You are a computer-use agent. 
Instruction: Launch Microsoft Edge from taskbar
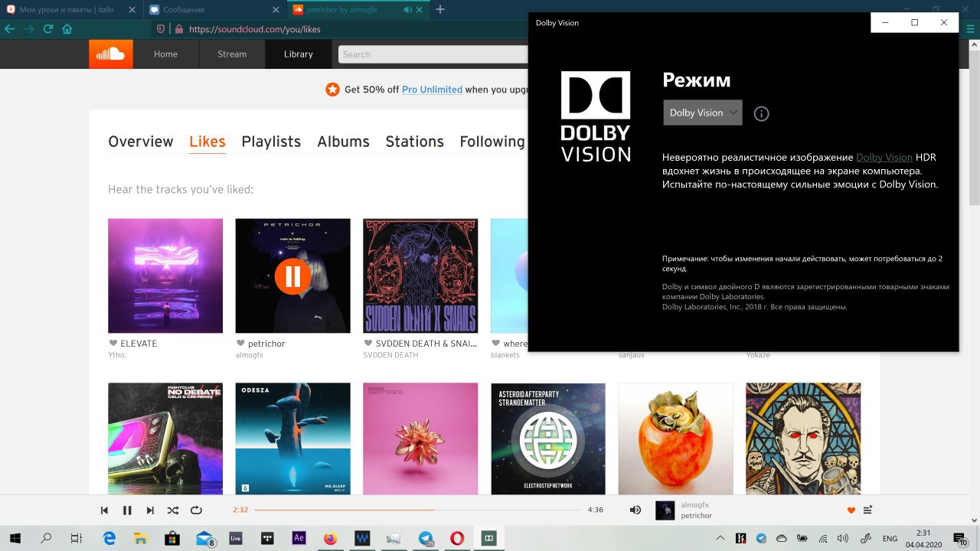109,538
